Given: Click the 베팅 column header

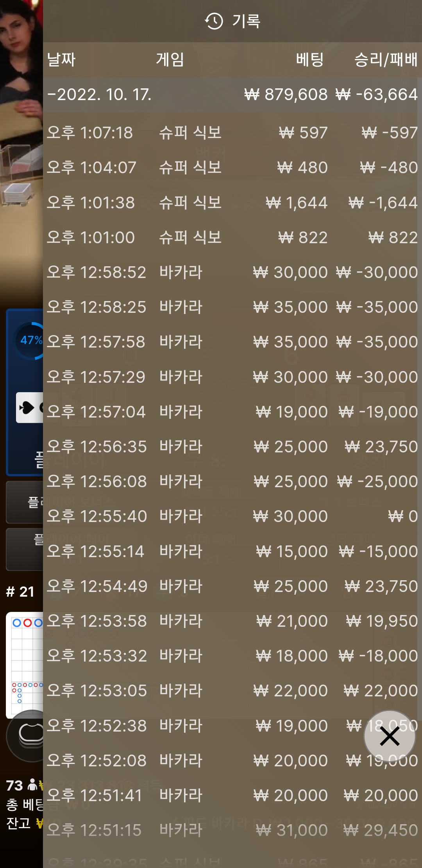Looking at the screenshot, I should 310,60.
